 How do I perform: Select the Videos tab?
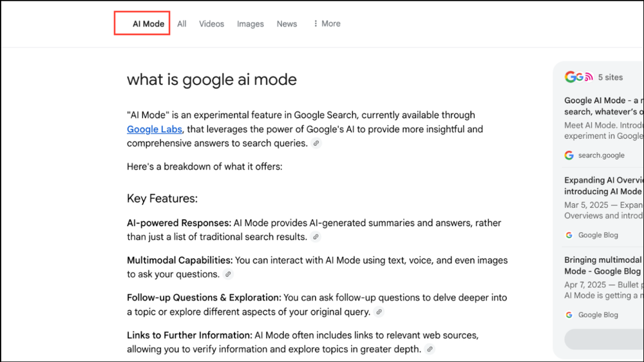[x=211, y=24]
